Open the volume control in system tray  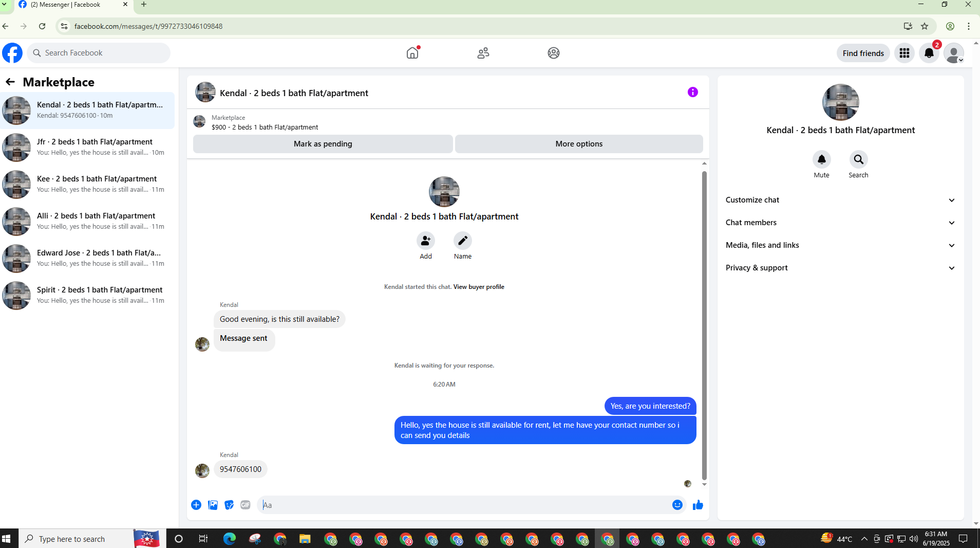coord(913,539)
